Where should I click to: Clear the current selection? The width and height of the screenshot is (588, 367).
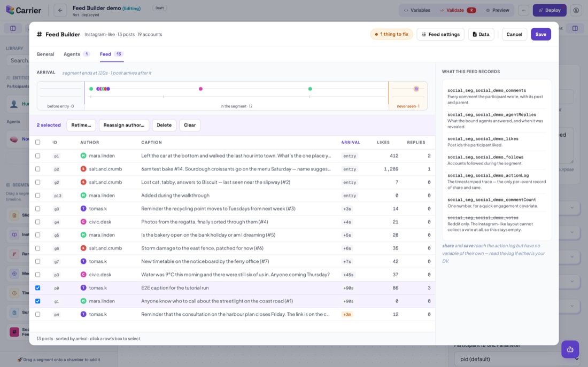point(190,125)
